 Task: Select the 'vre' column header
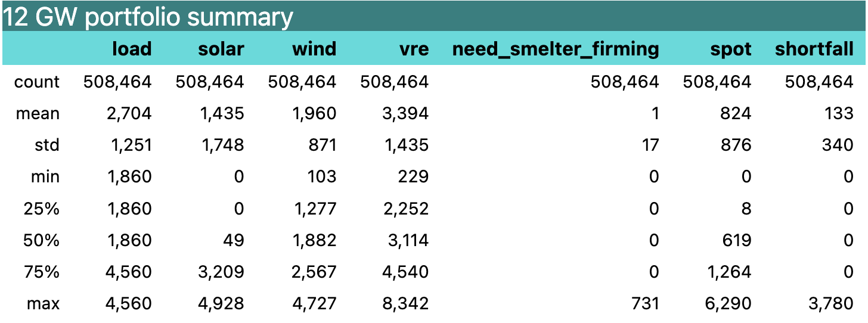[415, 49]
